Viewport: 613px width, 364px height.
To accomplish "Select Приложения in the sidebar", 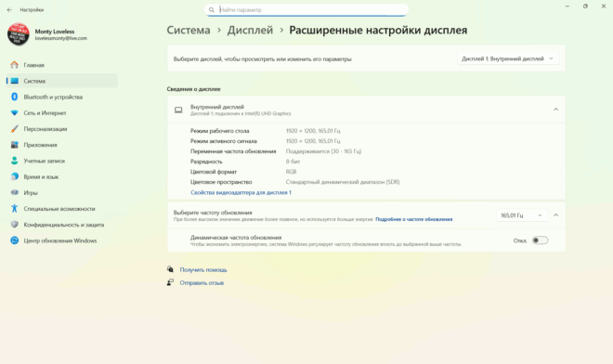I will tap(62, 145).
